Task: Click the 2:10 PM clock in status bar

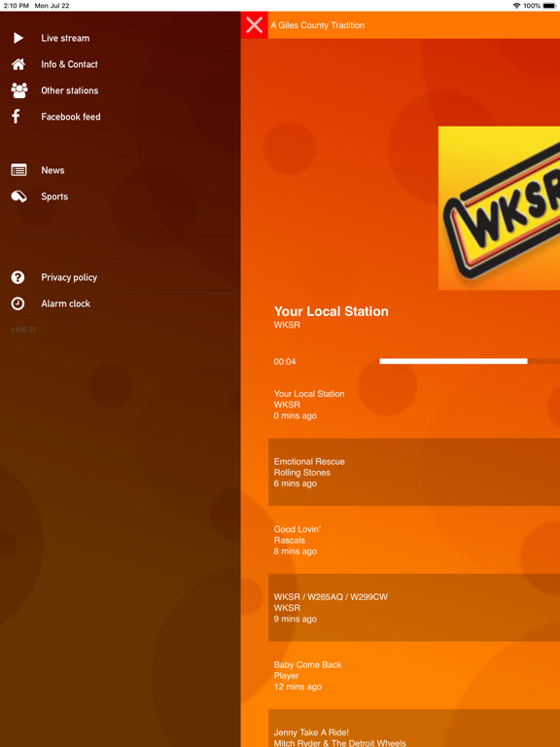Action: pos(17,6)
